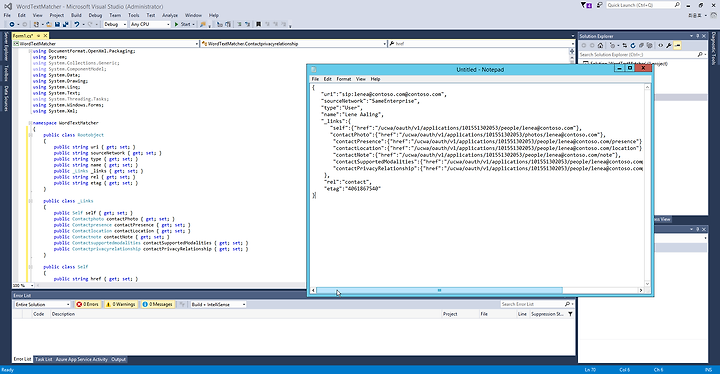Open the href member navigation dropdown

coord(481,44)
